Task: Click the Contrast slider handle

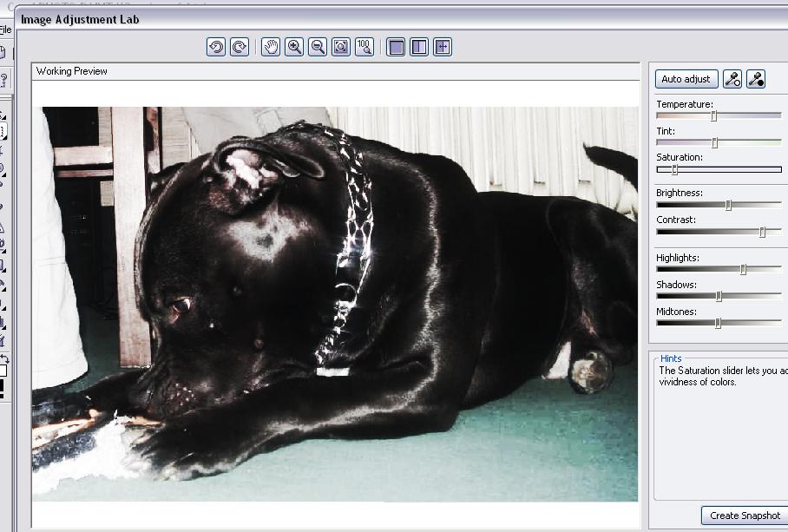Action: pos(763,232)
